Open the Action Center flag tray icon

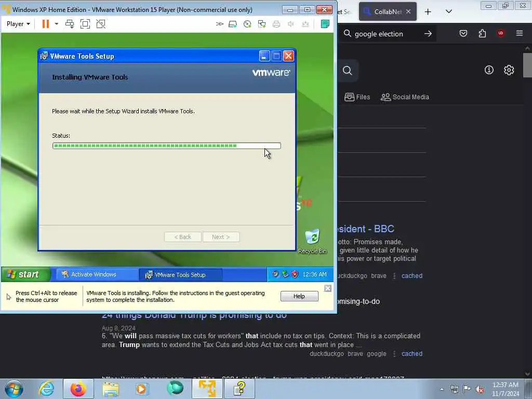(467, 389)
